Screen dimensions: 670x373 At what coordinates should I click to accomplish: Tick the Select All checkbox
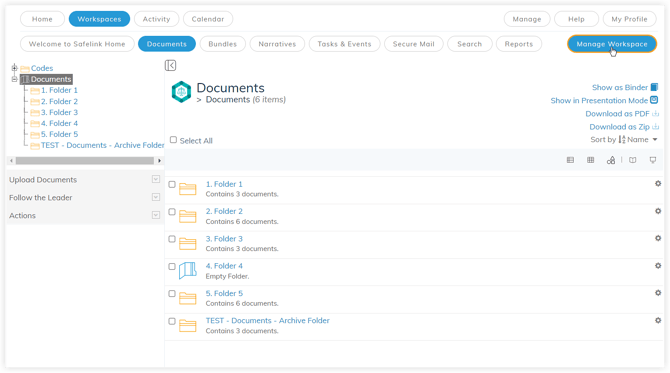[173, 140]
